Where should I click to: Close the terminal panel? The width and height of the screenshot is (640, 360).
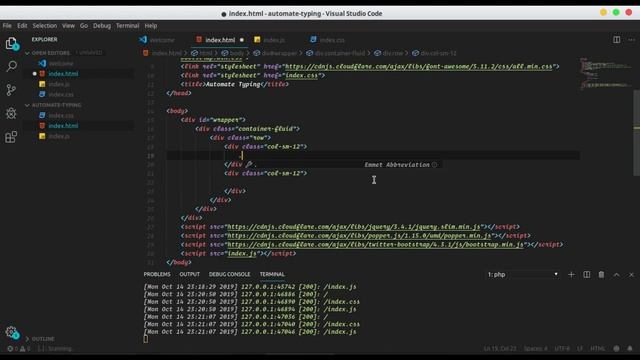(631, 275)
